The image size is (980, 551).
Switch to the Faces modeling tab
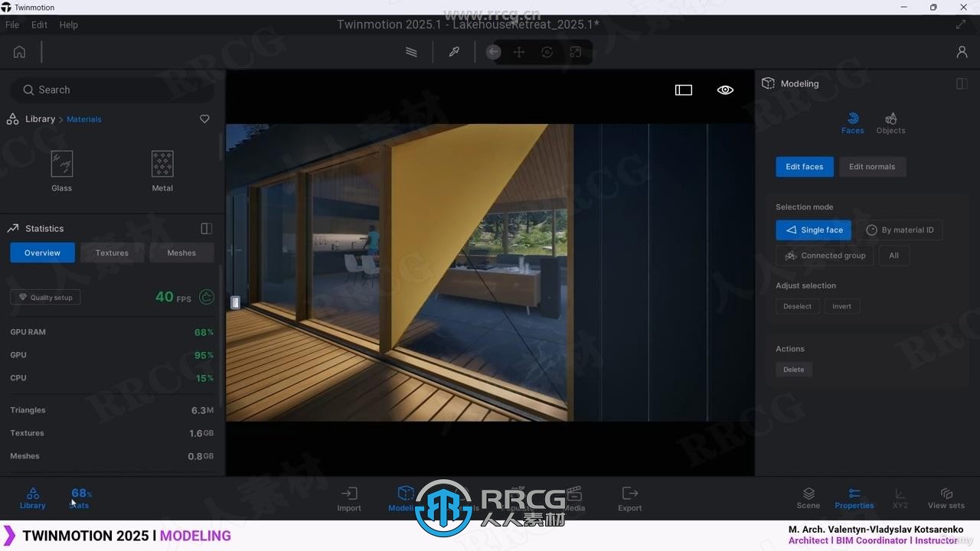tap(852, 123)
